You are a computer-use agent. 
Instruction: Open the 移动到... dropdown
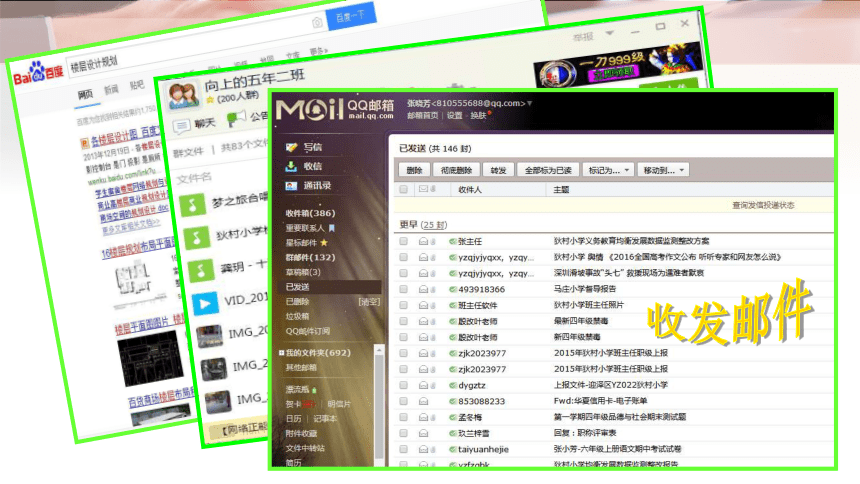[x=663, y=170]
